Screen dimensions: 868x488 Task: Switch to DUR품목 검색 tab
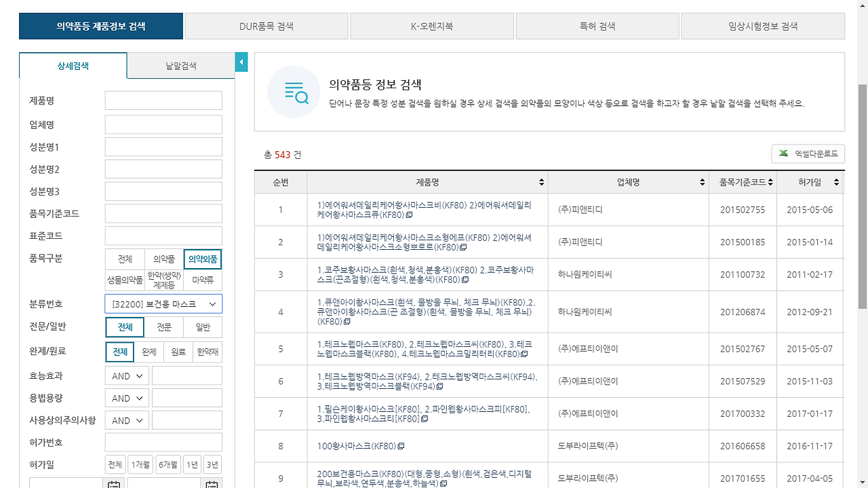pyautogui.click(x=267, y=26)
